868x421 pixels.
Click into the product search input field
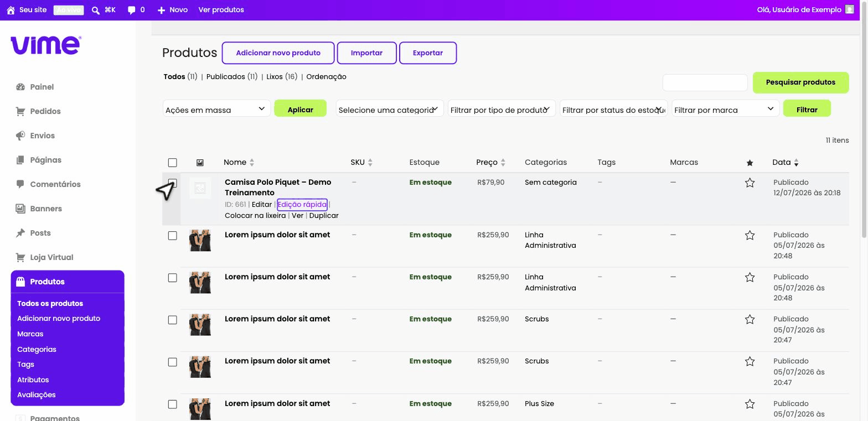pyautogui.click(x=705, y=82)
